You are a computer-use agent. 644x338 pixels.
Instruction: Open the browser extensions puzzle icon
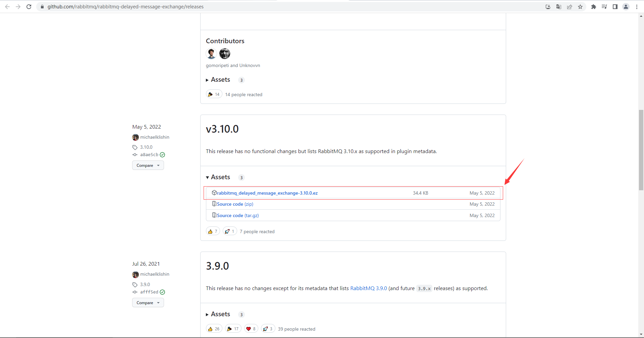click(593, 7)
